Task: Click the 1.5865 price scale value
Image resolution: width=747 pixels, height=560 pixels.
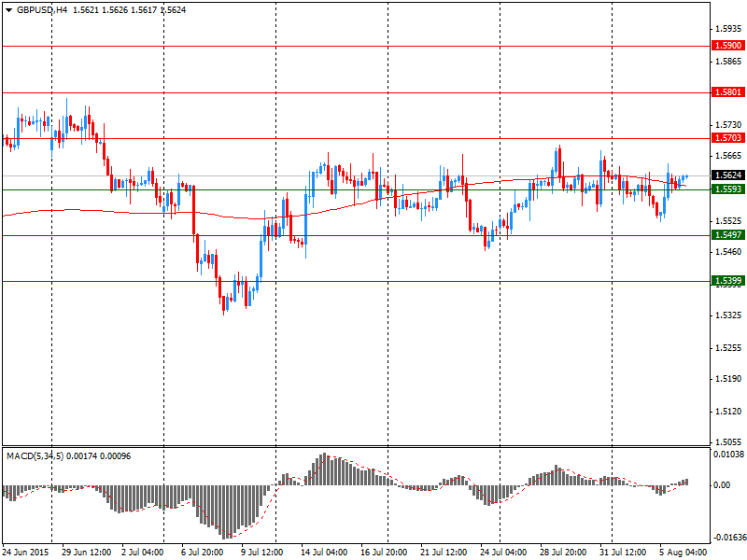Action: 728,61
